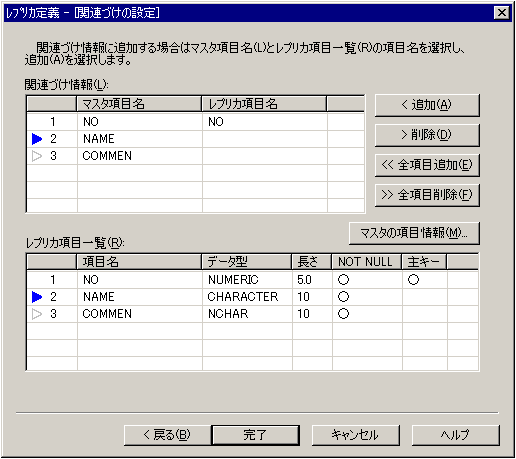Screen dimensions: 516x459
Task: Click the NOT NULL circle for the NAME row
Action: (343, 297)
